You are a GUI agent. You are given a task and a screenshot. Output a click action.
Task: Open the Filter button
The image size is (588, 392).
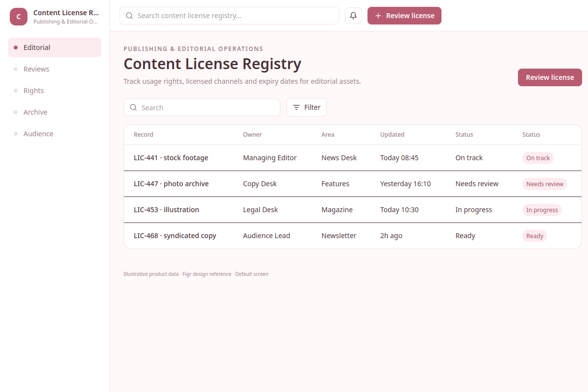[306, 107]
